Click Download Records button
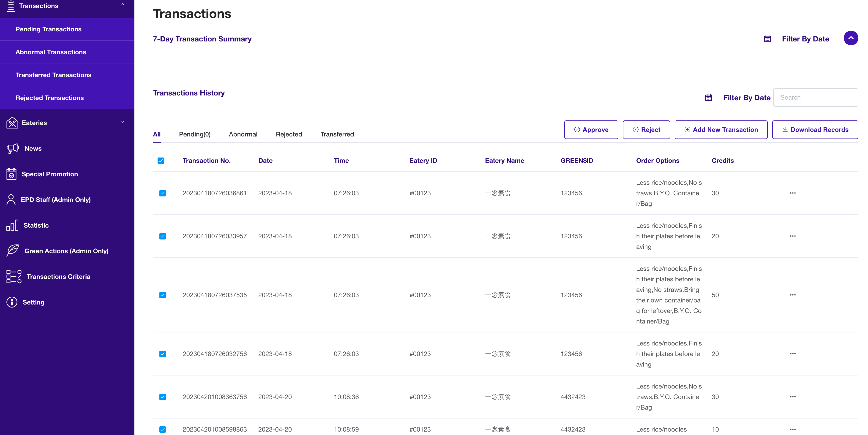 pos(815,130)
